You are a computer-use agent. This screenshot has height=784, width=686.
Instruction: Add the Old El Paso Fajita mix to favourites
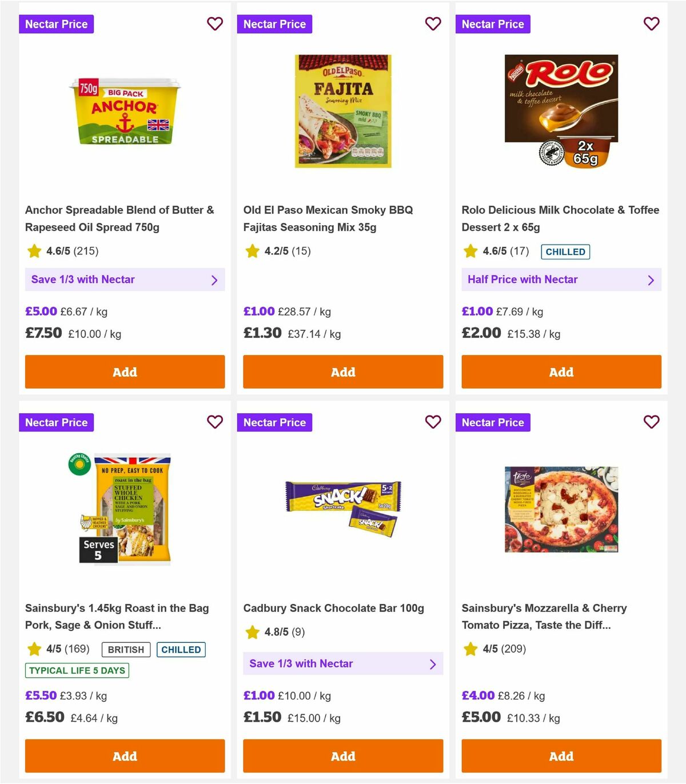[x=433, y=24]
